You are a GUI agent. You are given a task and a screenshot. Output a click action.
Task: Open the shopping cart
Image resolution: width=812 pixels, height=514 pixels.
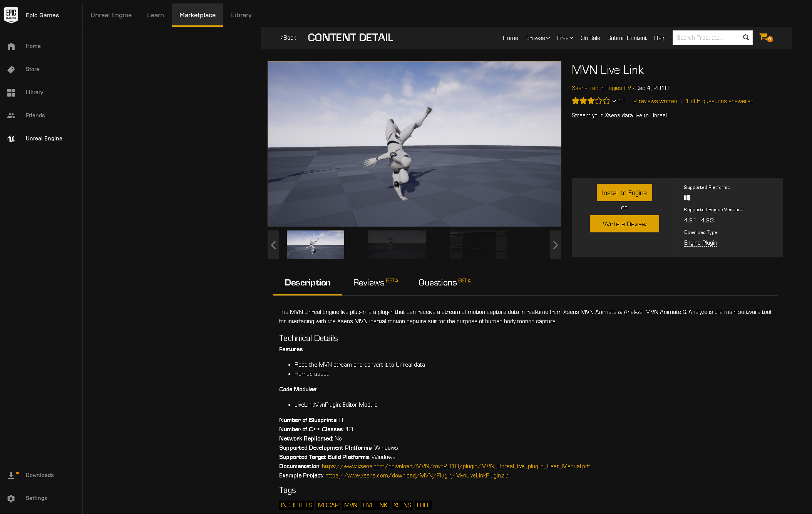pos(763,37)
